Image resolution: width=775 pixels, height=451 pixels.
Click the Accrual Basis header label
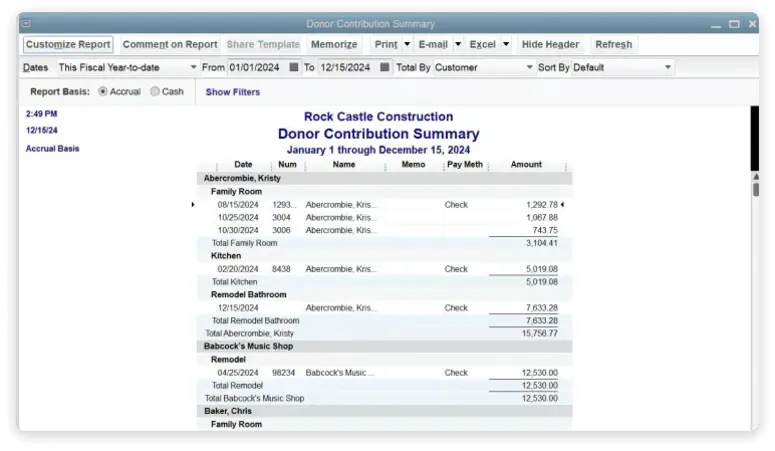click(52, 148)
